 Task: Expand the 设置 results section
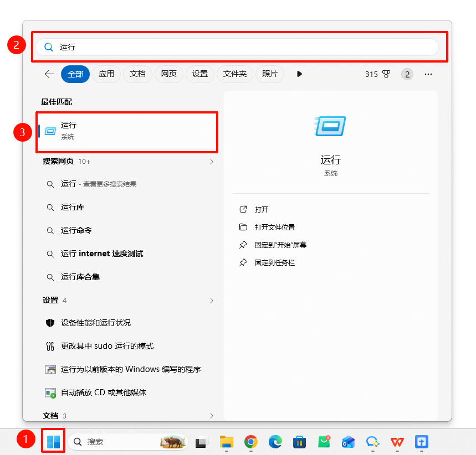[212, 301]
